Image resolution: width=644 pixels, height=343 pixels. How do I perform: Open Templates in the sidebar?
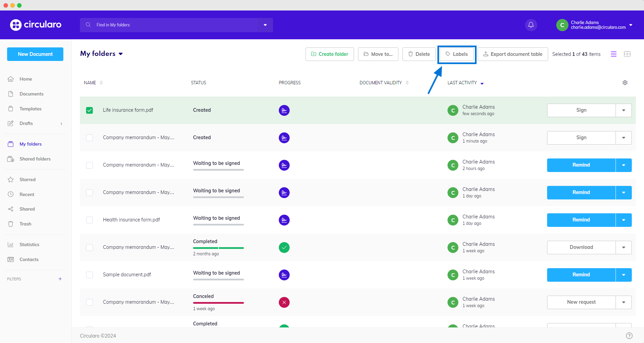[30, 109]
